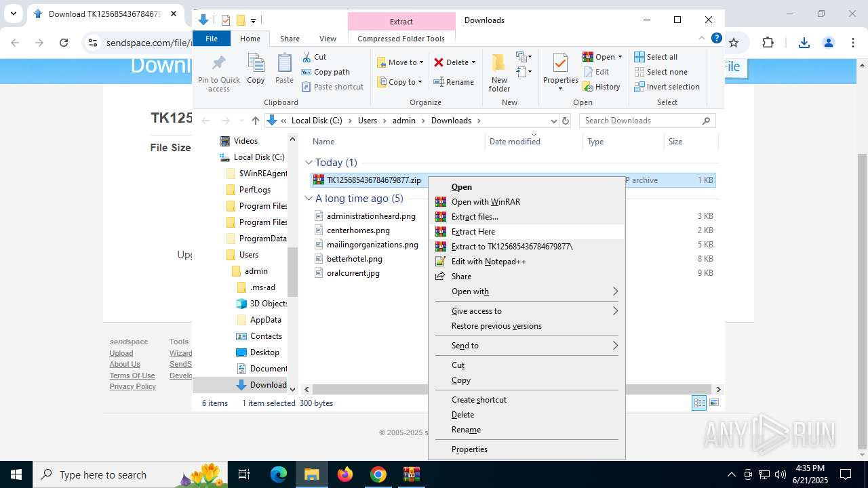Choose Extract to TK125685436784679877\ option

click(526, 247)
